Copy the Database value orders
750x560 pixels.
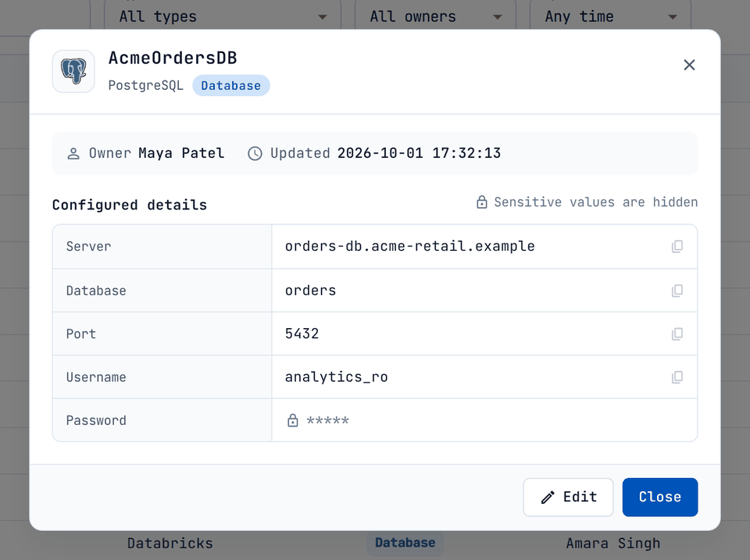677,291
